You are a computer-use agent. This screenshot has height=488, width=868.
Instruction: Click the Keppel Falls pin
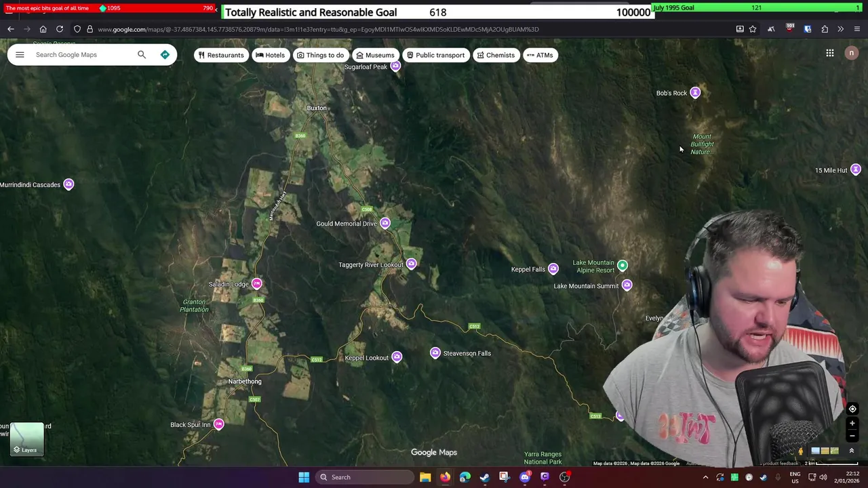(553, 269)
